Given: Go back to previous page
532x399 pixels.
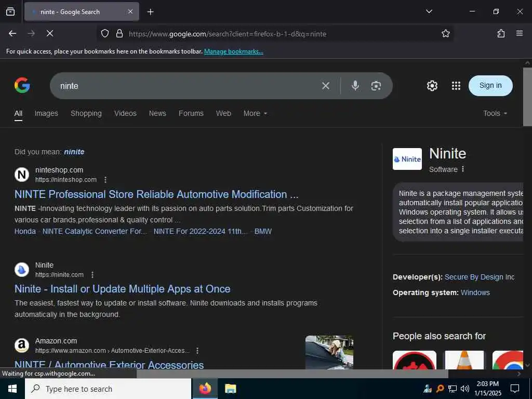Looking at the screenshot, I should tap(12, 33).
